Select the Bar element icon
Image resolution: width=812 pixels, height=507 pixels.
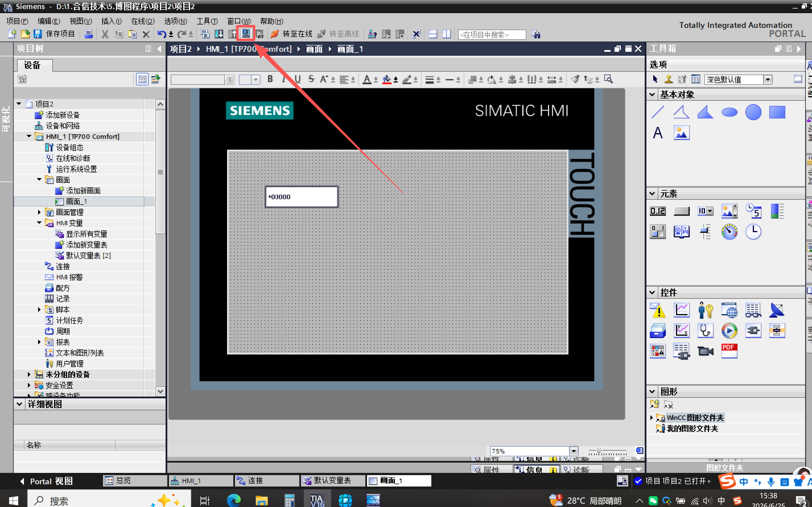pos(777,211)
